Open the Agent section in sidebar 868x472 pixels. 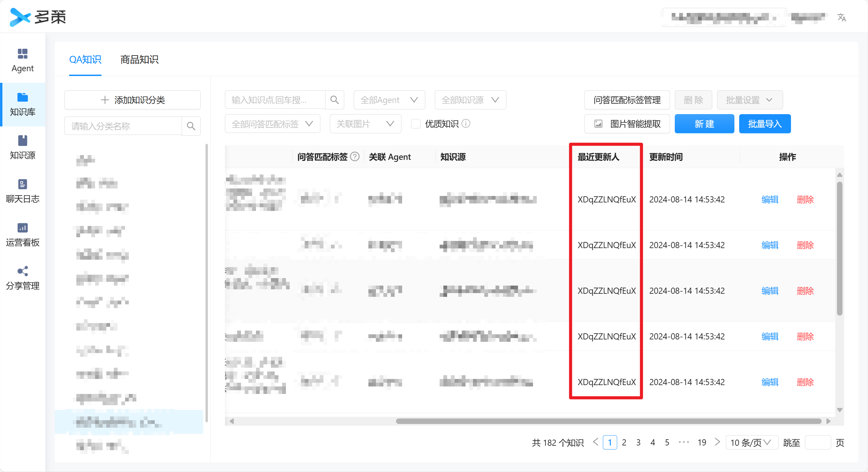(22, 61)
